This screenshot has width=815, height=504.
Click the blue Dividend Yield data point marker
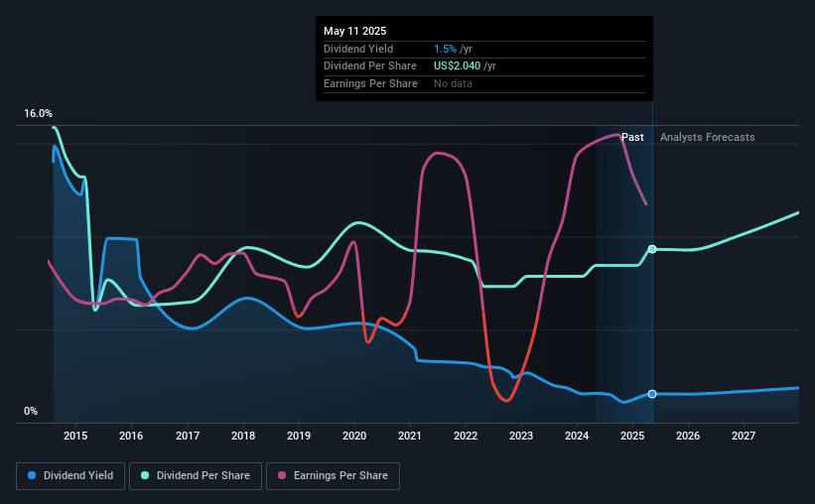tap(652, 394)
